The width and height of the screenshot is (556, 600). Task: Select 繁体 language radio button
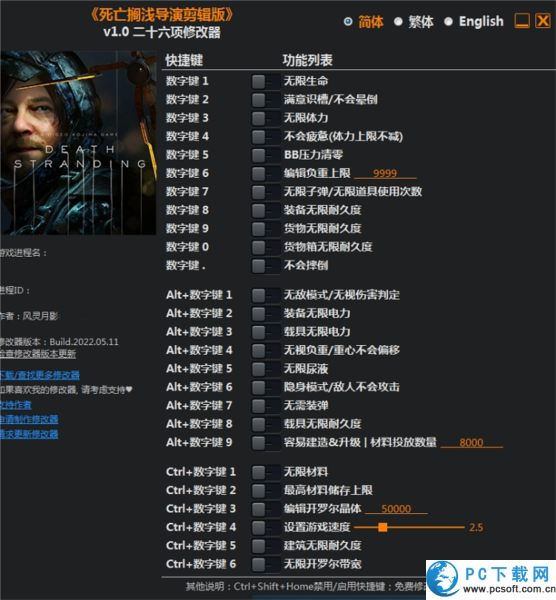pos(398,21)
